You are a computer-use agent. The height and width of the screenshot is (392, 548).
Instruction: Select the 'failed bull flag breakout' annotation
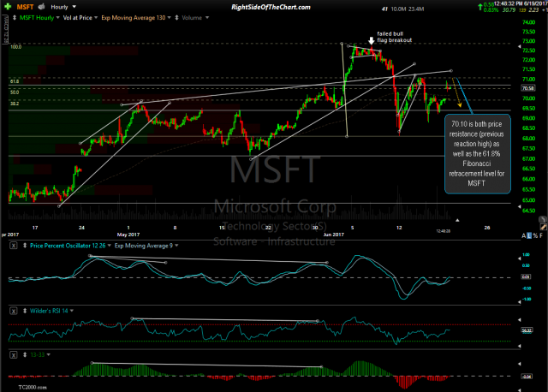394,37
